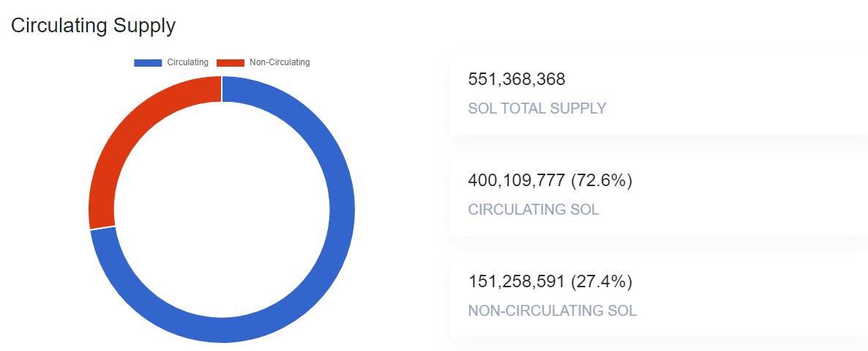This screenshot has height=351, width=868.
Task: Click the blue Circulating legend color box
Action: click(148, 63)
